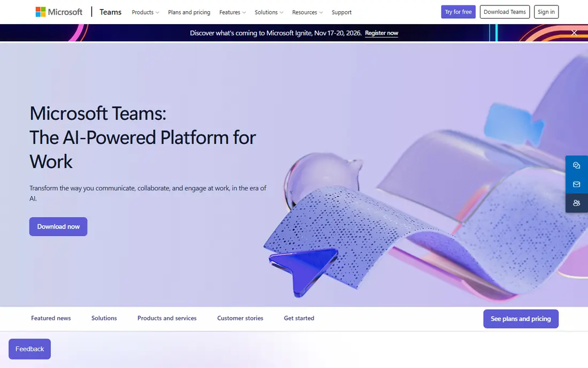Expand the Products dropdown menu
Image resolution: width=588 pixels, height=368 pixels.
click(x=145, y=12)
